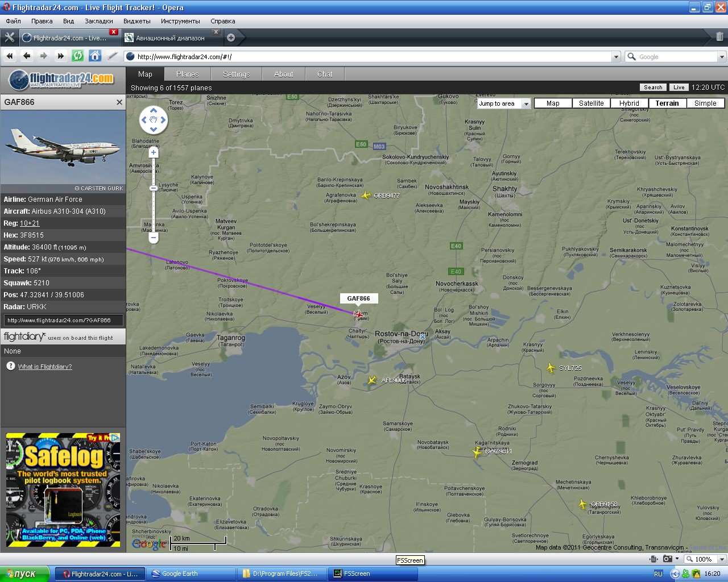The width and height of the screenshot is (728, 582).
Task: Click Opera back navigation arrow
Action: pos(27,56)
